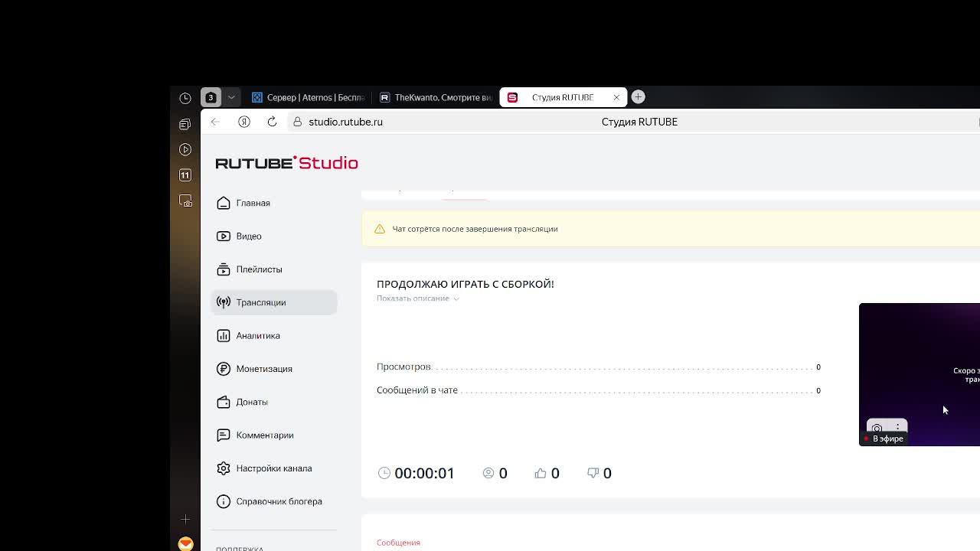The image size is (980, 551).
Task: Click the tab group counter showing 3
Action: pyautogui.click(x=211, y=97)
